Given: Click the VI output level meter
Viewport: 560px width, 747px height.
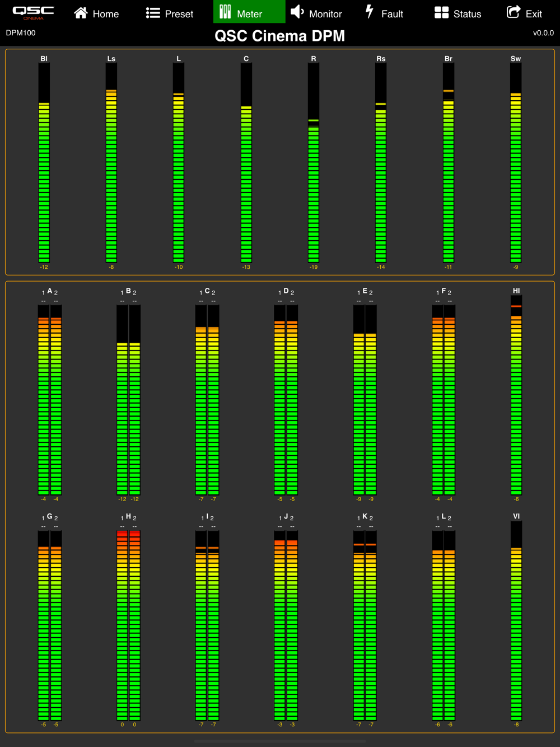Looking at the screenshot, I should point(516,620).
